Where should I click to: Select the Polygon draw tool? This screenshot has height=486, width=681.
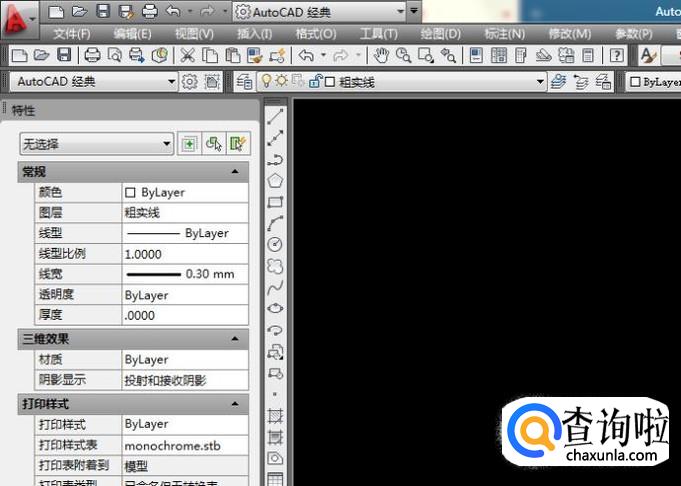point(275,181)
